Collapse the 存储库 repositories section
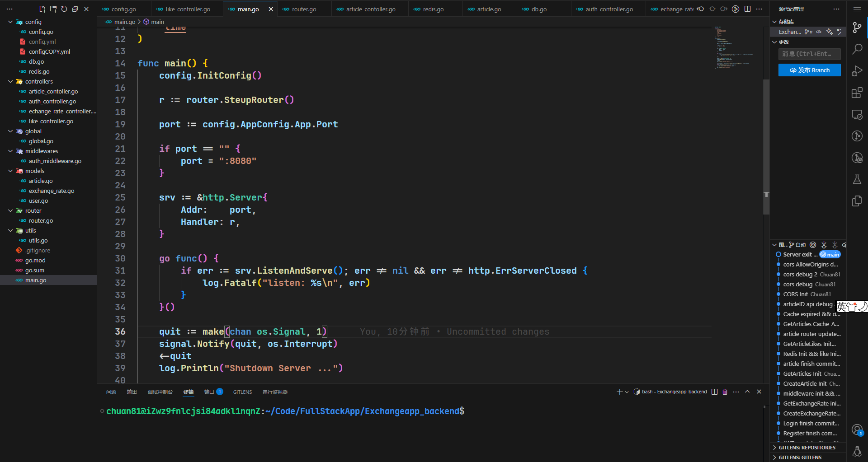868x462 pixels. pyautogui.click(x=774, y=22)
